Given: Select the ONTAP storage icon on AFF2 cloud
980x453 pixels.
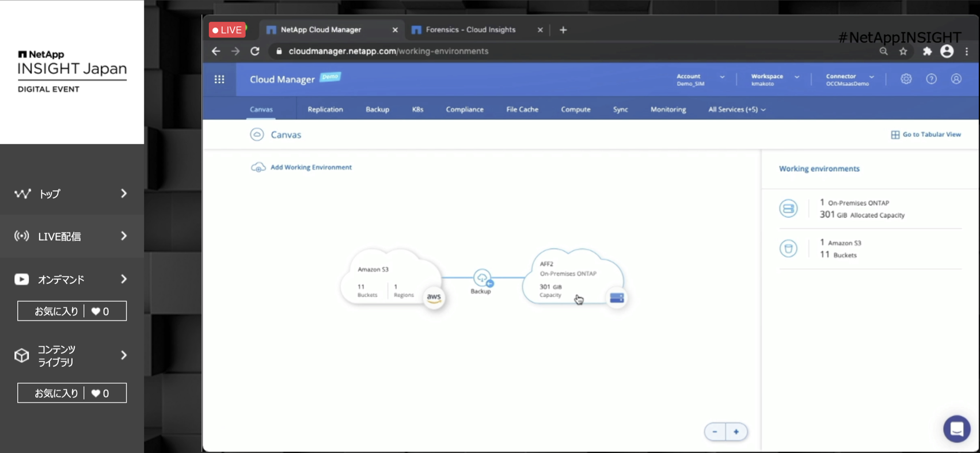Looking at the screenshot, I should point(617,298).
